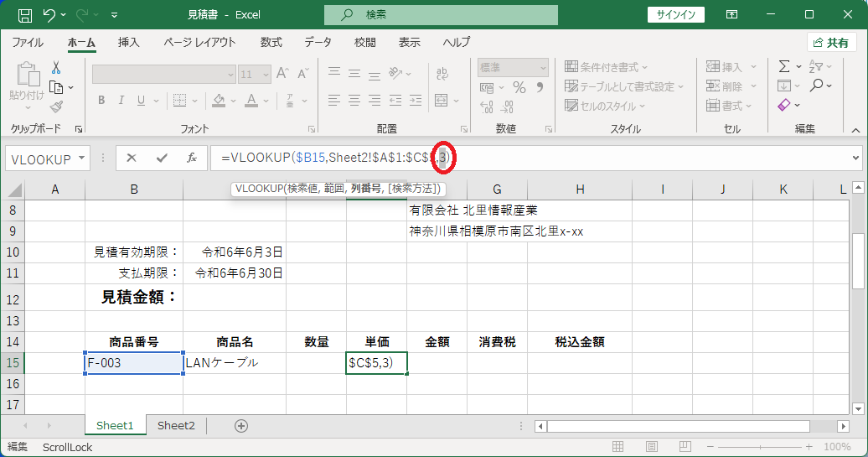Image resolution: width=868 pixels, height=457 pixels.
Task: Toggle Middle Align button
Action: tap(354, 73)
